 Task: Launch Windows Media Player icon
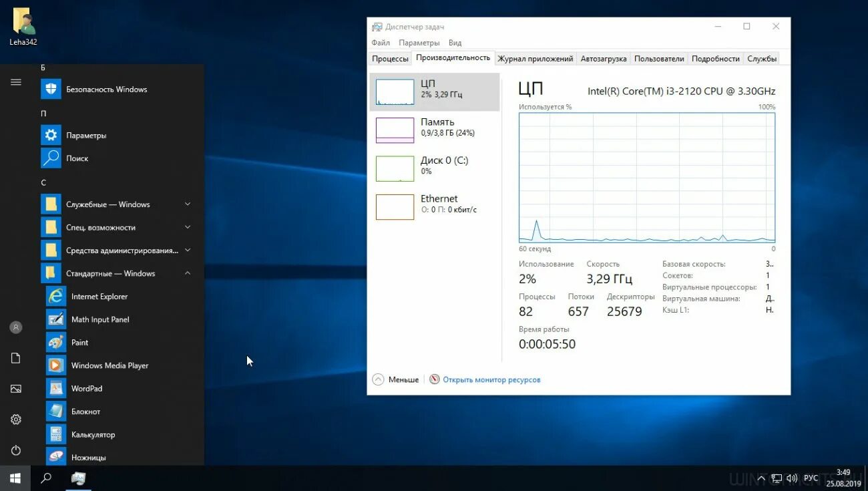[56, 365]
